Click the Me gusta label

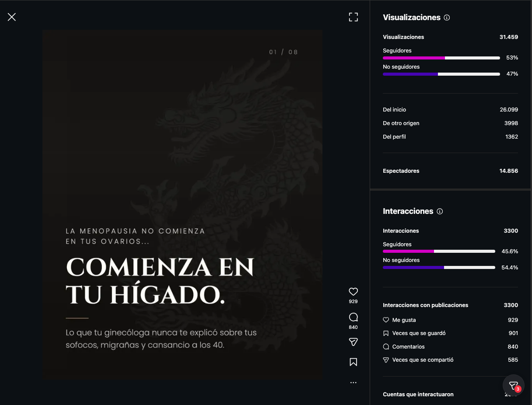point(404,320)
